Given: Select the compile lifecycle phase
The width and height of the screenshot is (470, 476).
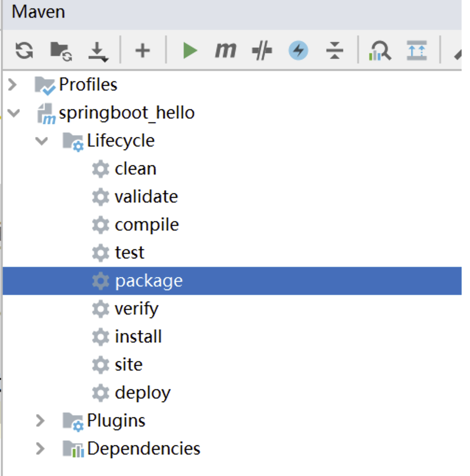Looking at the screenshot, I should [146, 225].
